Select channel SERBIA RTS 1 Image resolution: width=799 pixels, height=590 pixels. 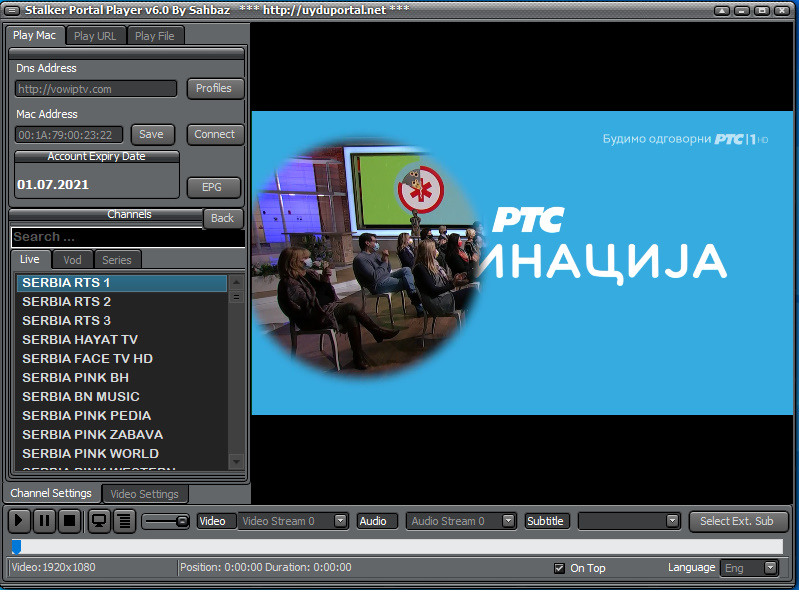[x=122, y=283]
